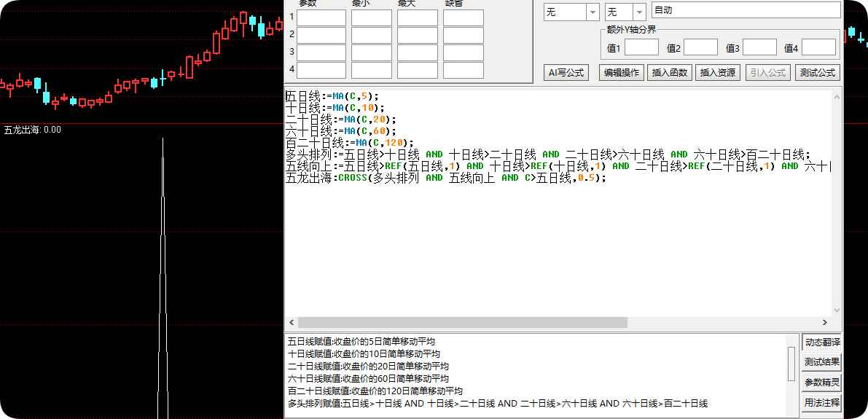Viewport: 868px width, 419px height.
Task: Click the 缺省 field in row 4
Action: [464, 70]
